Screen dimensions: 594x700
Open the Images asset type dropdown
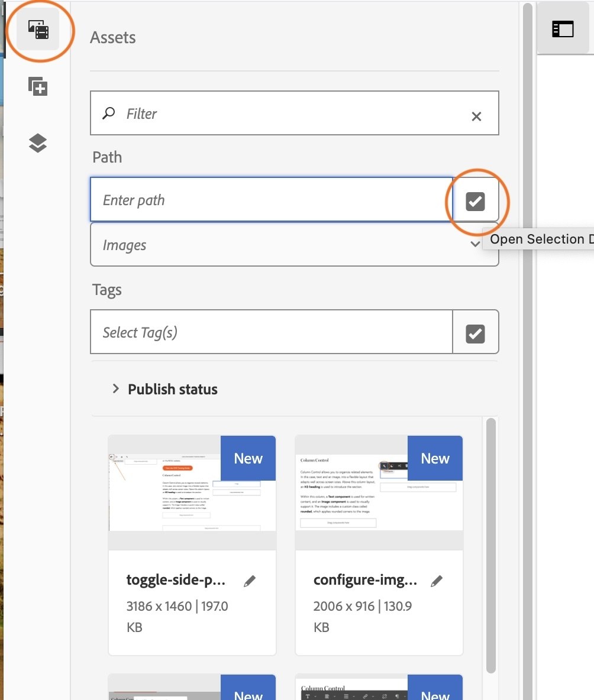pyautogui.click(x=294, y=245)
